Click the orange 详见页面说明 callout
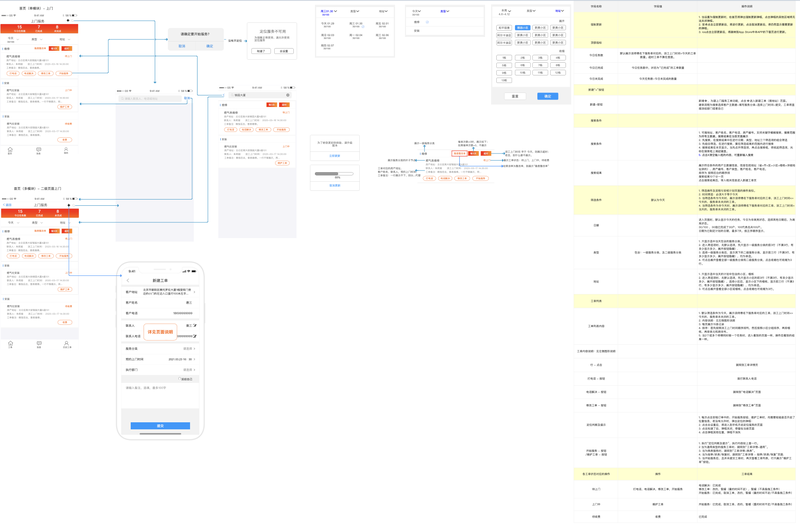The height and width of the screenshot is (526, 800). (160, 332)
